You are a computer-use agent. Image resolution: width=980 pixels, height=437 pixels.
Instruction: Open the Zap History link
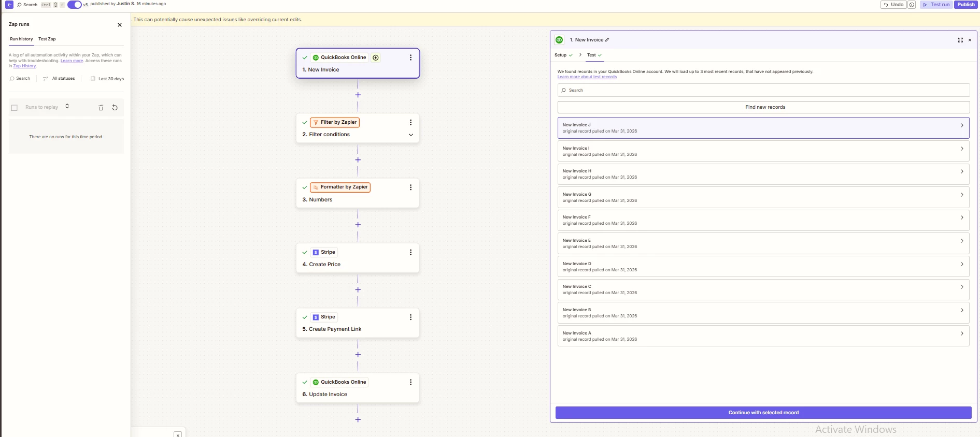[x=24, y=66]
